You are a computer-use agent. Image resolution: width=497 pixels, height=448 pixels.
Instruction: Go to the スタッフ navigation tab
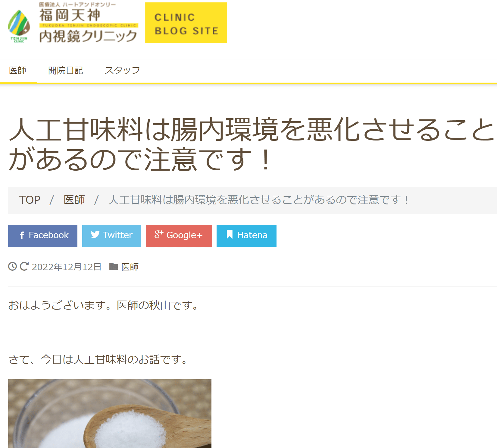click(x=122, y=71)
